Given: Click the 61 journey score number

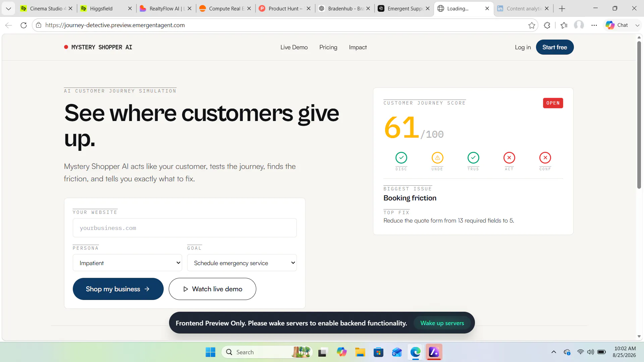Looking at the screenshot, I should 401,127.
